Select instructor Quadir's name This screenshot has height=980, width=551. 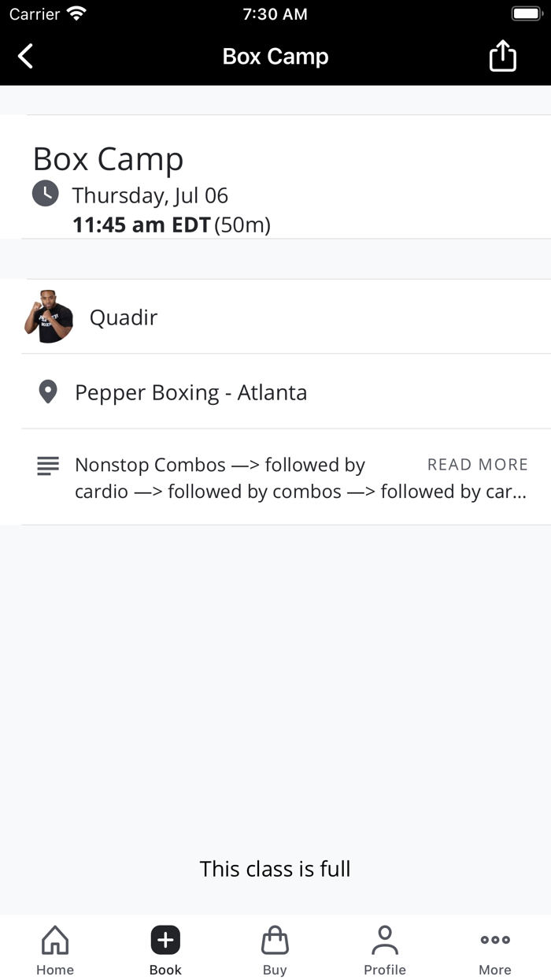pos(123,317)
